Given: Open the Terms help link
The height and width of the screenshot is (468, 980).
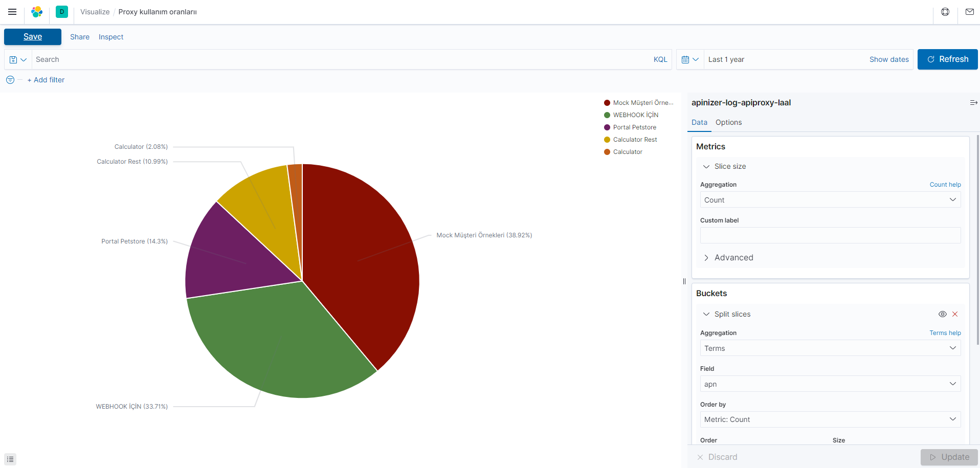Looking at the screenshot, I should tap(945, 333).
